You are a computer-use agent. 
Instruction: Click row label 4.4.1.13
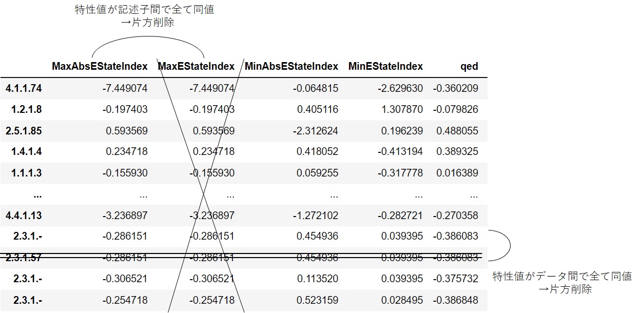click(x=24, y=215)
